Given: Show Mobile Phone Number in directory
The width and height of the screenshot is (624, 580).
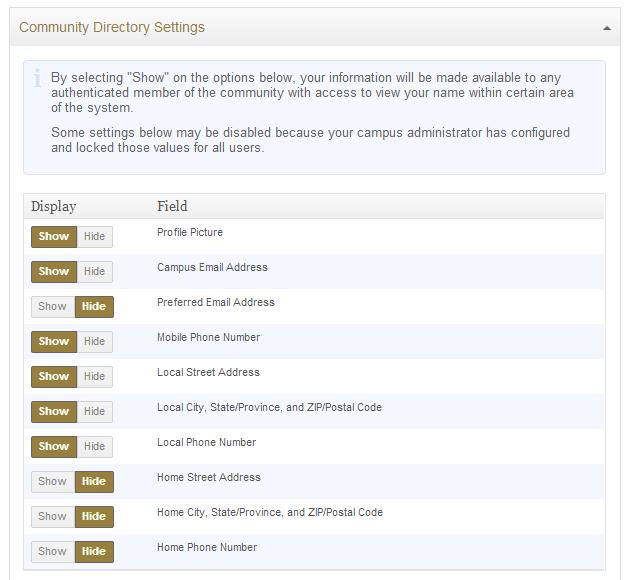Looking at the screenshot, I should click(x=54, y=342).
